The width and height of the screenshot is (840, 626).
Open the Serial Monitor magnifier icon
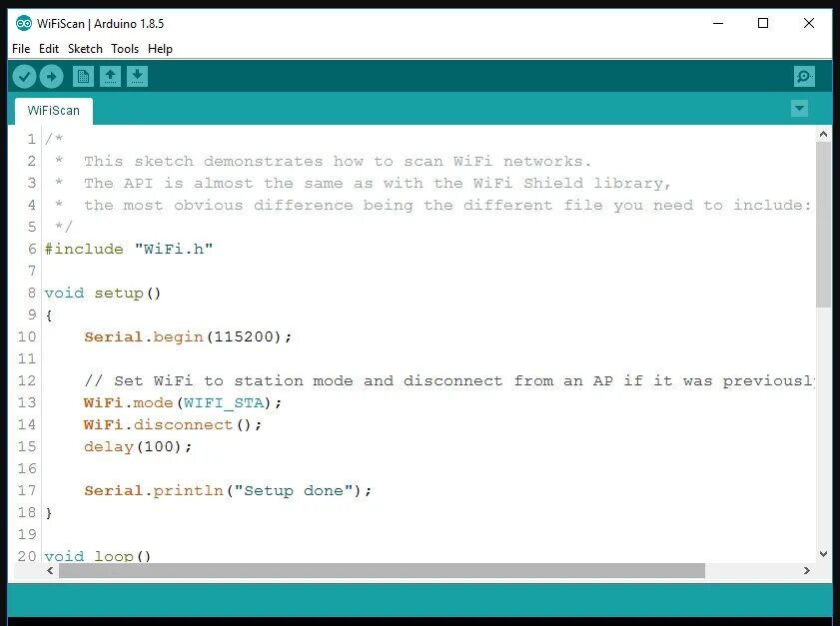pos(804,77)
